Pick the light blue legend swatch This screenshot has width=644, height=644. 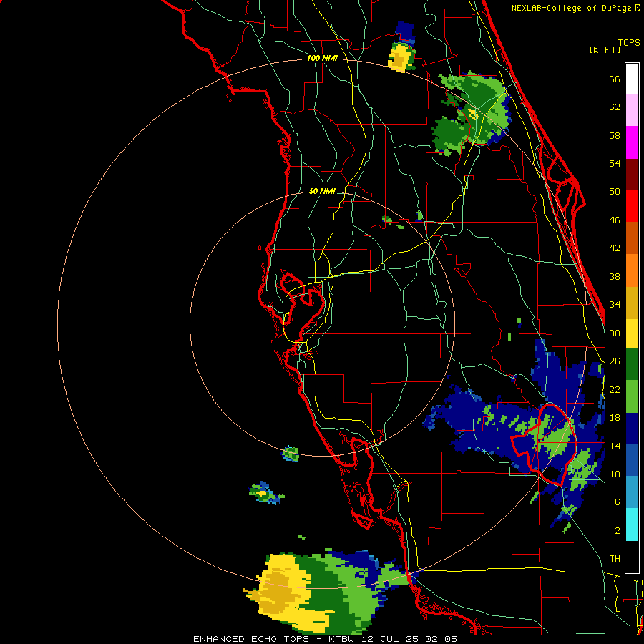pos(632,492)
